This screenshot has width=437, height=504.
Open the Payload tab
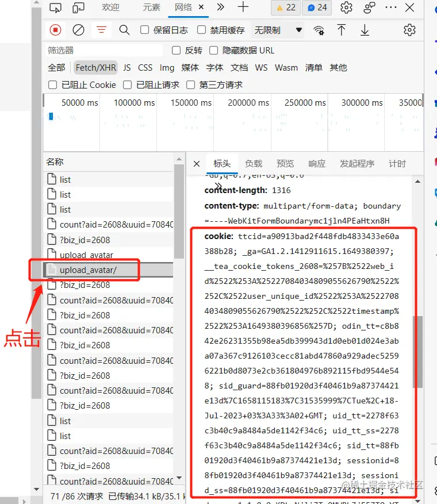(254, 164)
